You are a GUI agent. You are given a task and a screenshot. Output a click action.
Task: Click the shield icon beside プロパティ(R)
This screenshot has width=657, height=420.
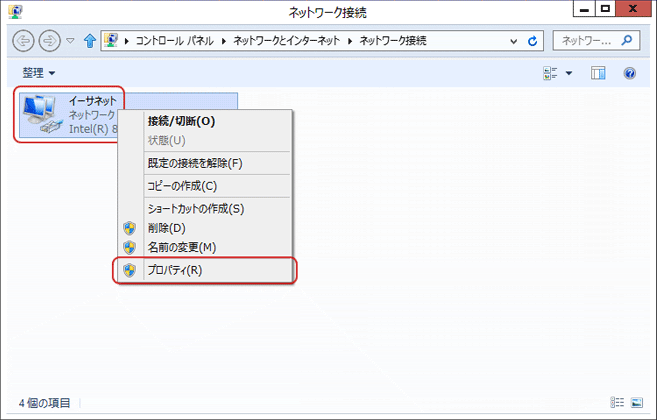coord(129,270)
